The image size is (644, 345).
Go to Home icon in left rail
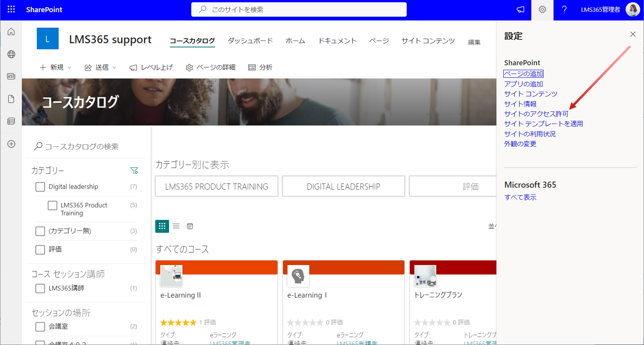(x=11, y=32)
